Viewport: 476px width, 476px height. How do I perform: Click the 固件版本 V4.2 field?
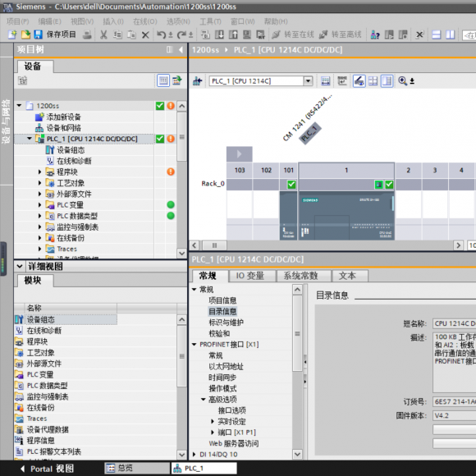(x=454, y=415)
